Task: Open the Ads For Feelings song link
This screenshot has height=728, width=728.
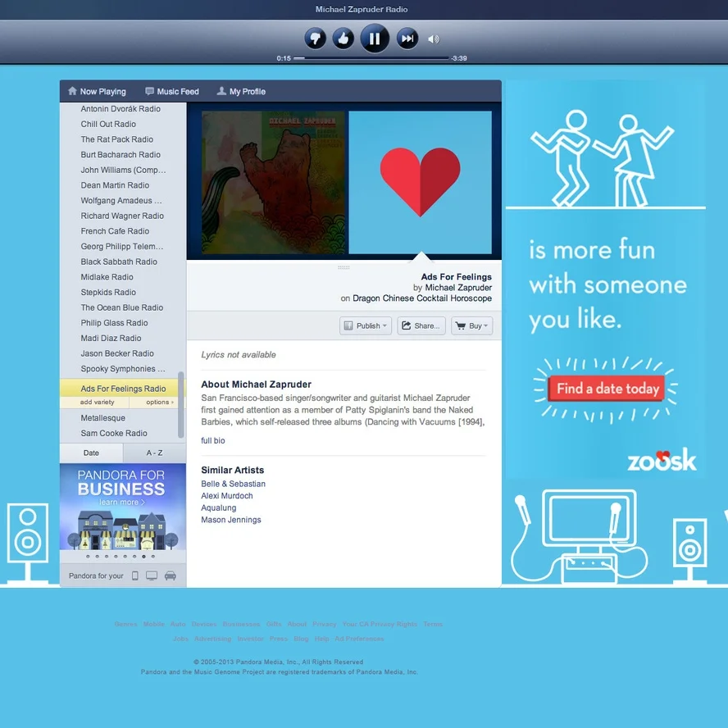Action: [457, 277]
